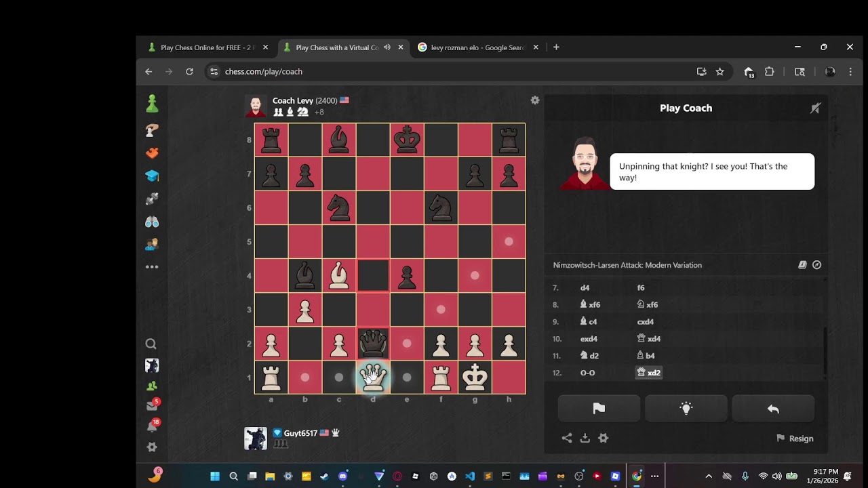Open the explorer compass icon beside opening name
The height and width of the screenshot is (488, 868).
click(x=816, y=265)
